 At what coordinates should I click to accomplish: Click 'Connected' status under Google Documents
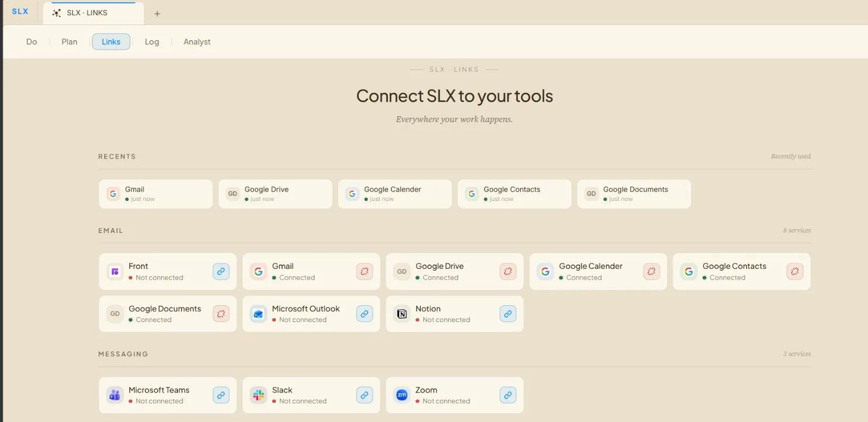pos(154,320)
